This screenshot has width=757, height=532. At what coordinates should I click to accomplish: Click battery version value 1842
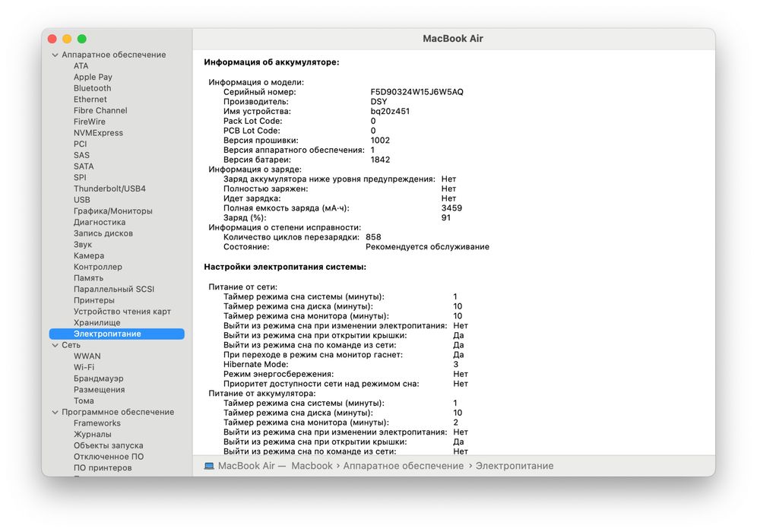point(380,160)
